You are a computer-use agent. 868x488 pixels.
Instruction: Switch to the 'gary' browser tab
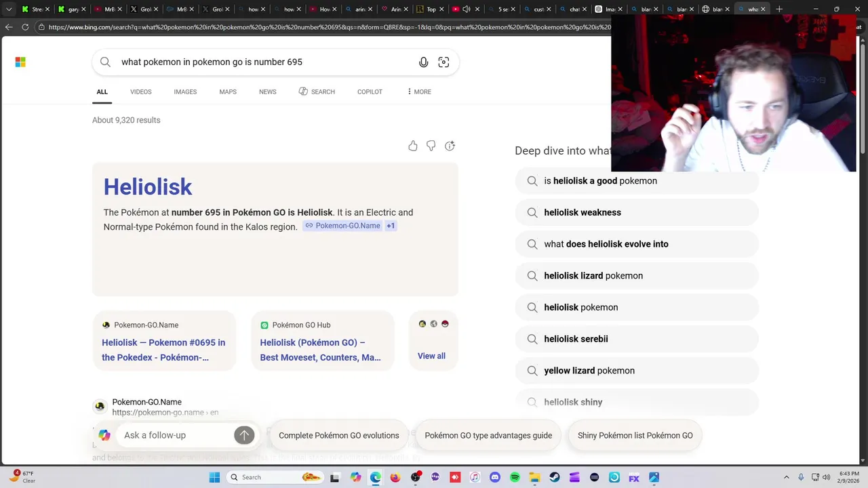click(x=73, y=9)
